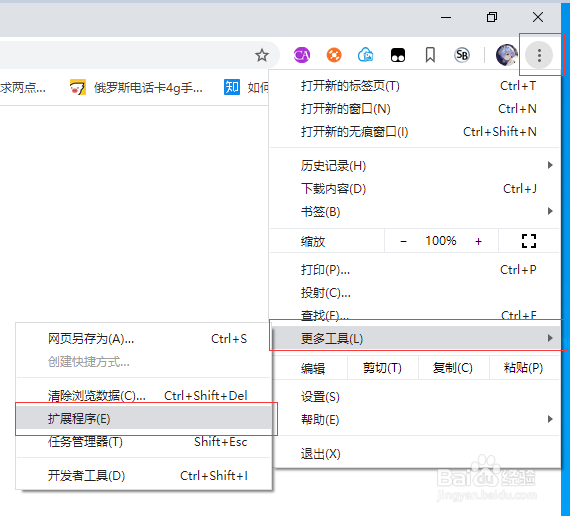The height and width of the screenshot is (516, 570).
Task: Open 任务管理器(T)
Action: point(144,442)
